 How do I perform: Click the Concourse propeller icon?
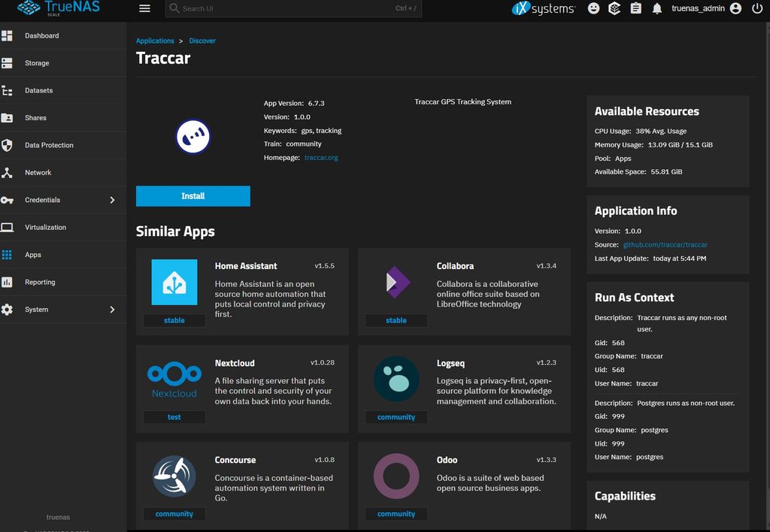(174, 476)
